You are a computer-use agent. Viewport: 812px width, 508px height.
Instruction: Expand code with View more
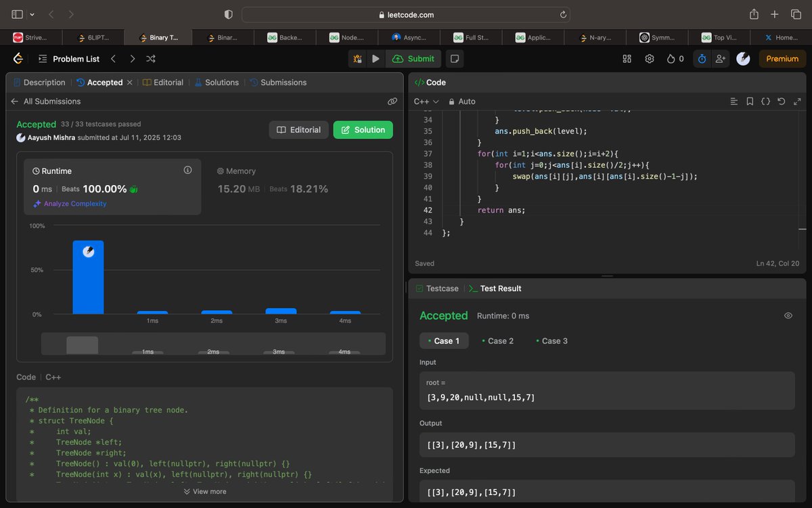pyautogui.click(x=205, y=492)
